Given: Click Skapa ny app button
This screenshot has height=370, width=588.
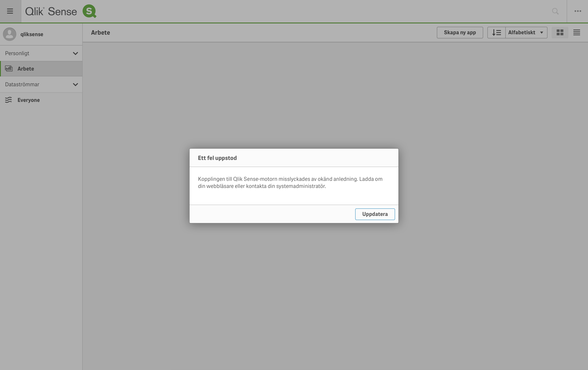Looking at the screenshot, I should (x=460, y=33).
